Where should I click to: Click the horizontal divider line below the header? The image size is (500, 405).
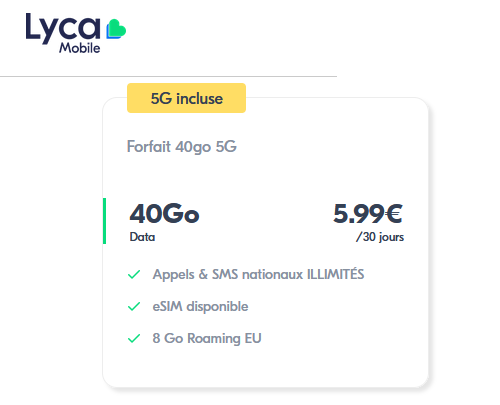point(168,76)
